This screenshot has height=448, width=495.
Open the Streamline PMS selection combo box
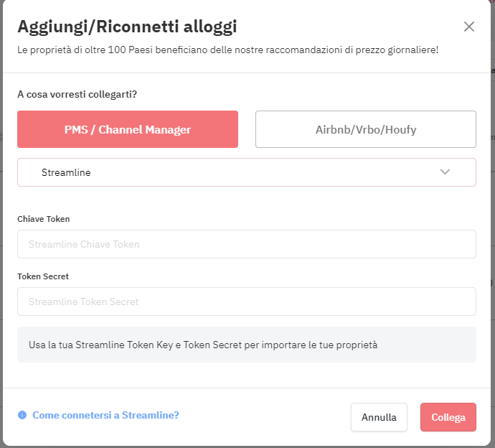point(247,172)
